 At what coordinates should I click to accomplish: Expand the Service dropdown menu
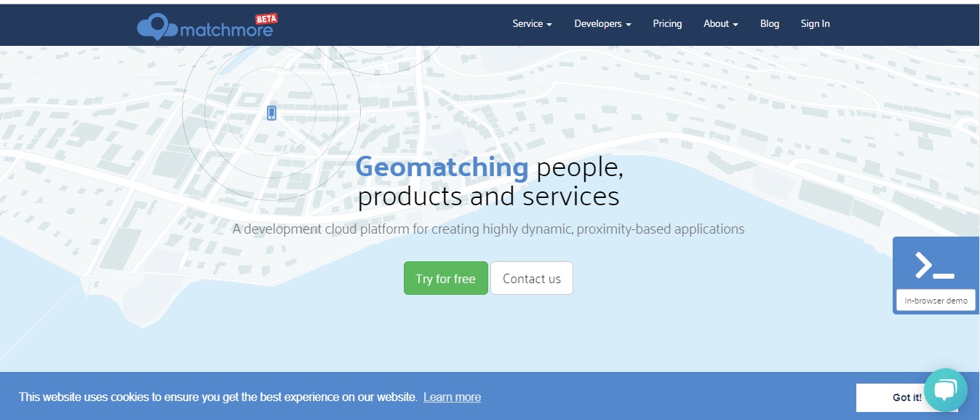tap(532, 24)
